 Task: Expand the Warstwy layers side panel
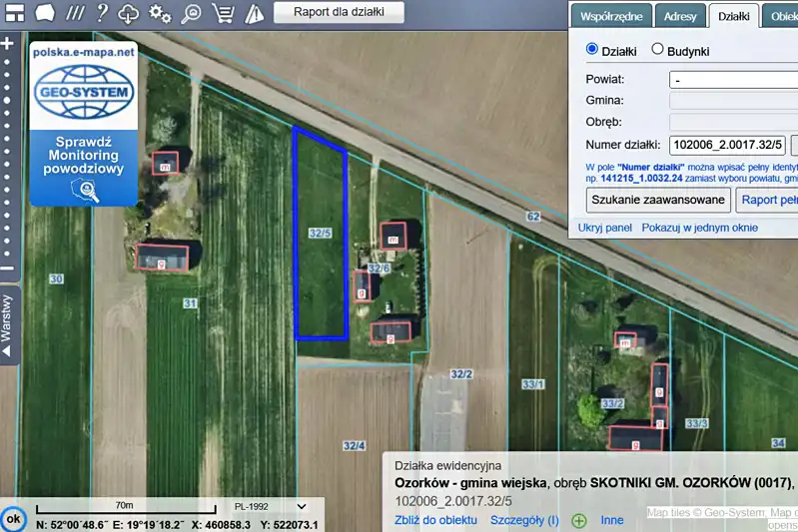pos(8,325)
